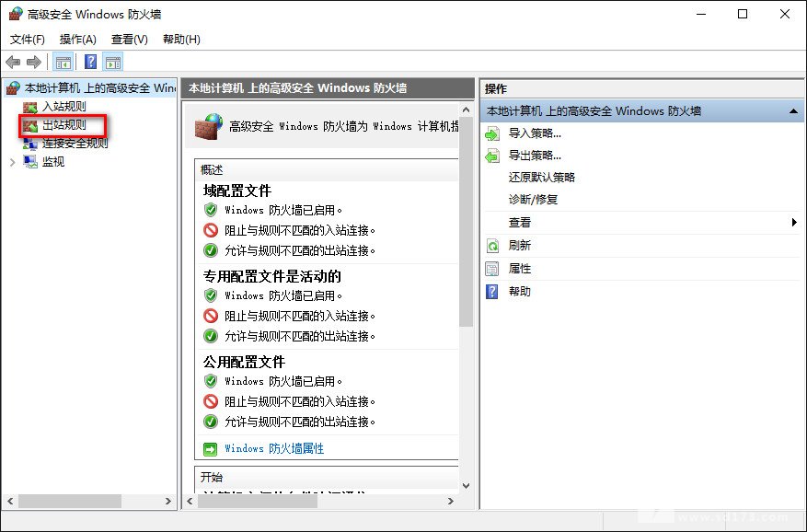
Task: Click 还原默认策略 action
Action: [541, 177]
